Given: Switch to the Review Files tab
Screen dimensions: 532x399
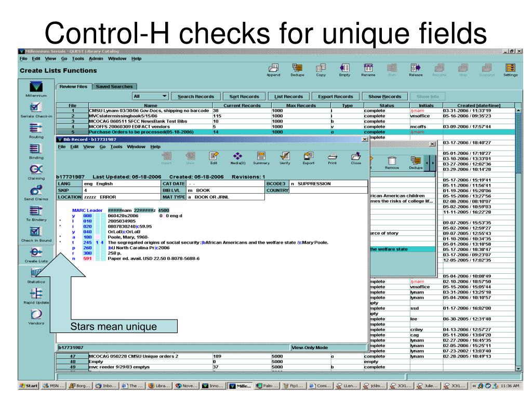Looking at the screenshot, I should pyautogui.click(x=73, y=87).
